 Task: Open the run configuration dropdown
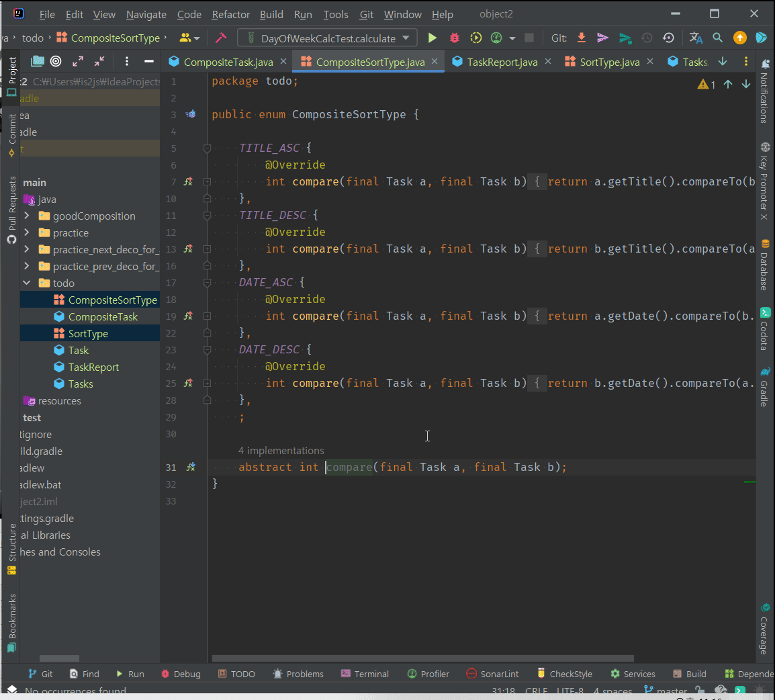coord(327,38)
